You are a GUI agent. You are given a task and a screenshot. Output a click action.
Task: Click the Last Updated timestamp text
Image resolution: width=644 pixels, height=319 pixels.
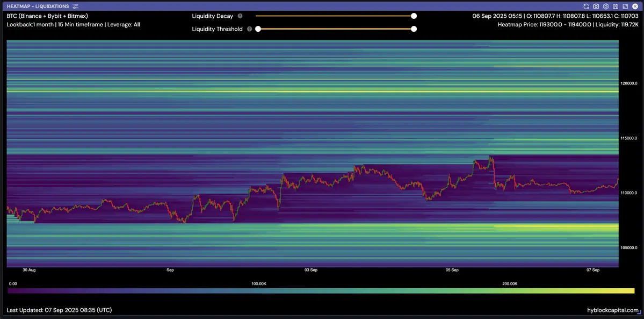59,310
